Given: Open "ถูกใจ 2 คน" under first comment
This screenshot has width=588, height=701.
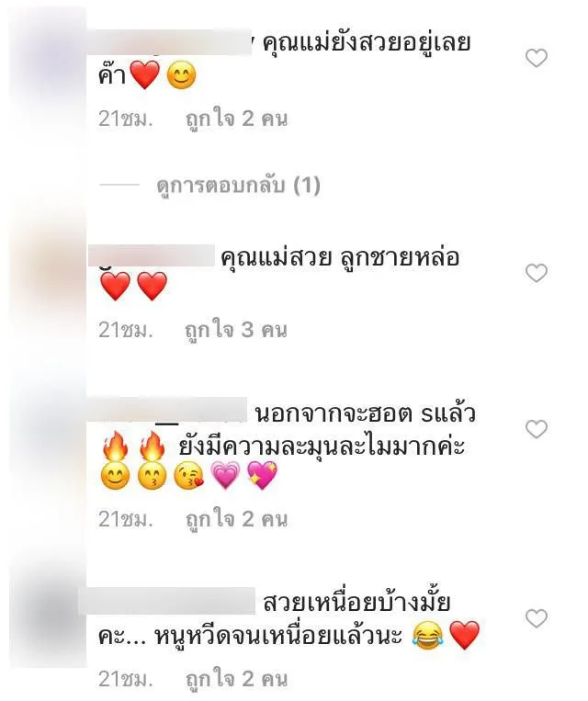Looking at the screenshot, I should click(236, 119).
